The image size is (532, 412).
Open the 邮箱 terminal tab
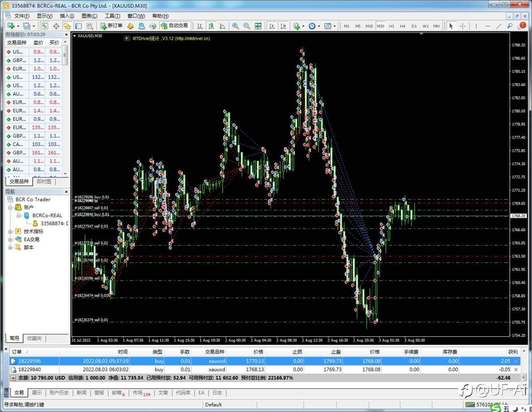point(118,393)
